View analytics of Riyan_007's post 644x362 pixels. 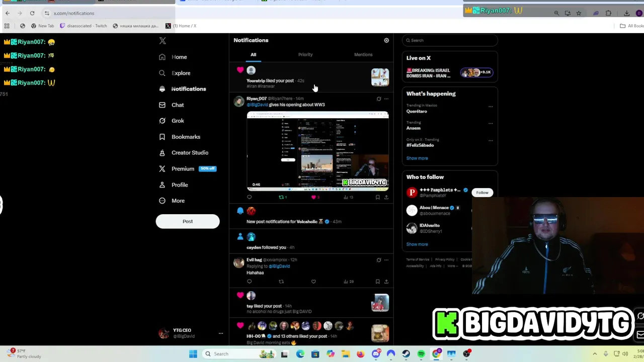click(348, 198)
